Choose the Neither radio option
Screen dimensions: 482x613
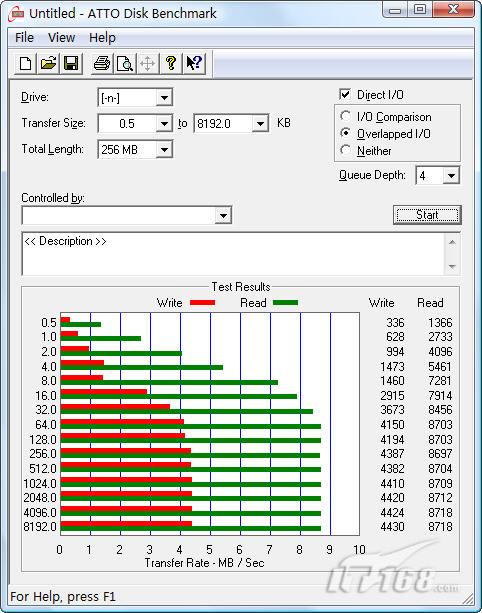[x=345, y=150]
